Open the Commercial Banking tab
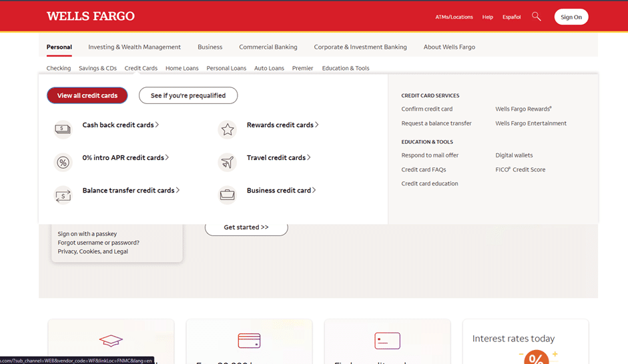 (x=268, y=47)
